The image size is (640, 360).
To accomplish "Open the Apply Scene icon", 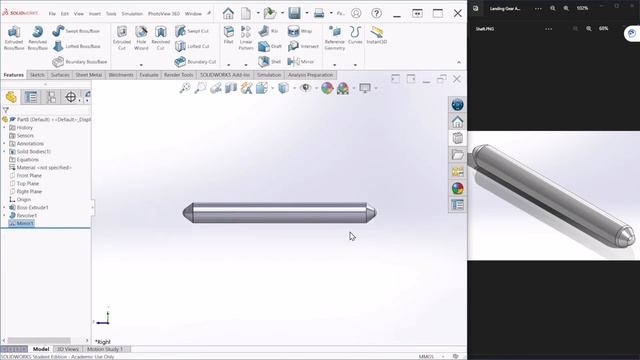I will coord(343,88).
